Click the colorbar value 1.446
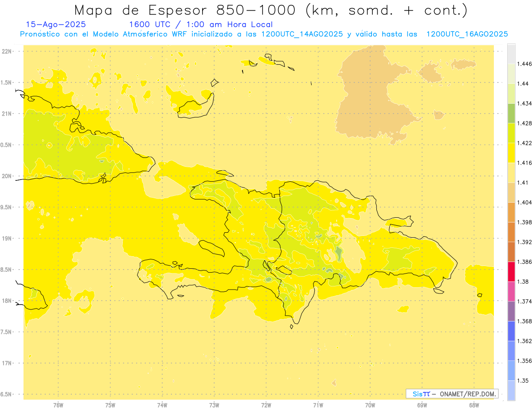The width and height of the screenshot is (532, 411). pyautogui.click(x=524, y=64)
